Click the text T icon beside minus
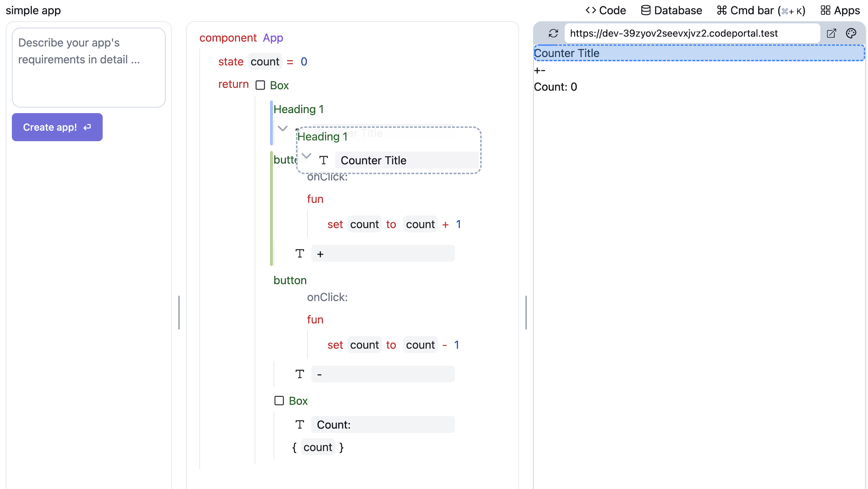The height and width of the screenshot is (489, 868). coord(300,374)
